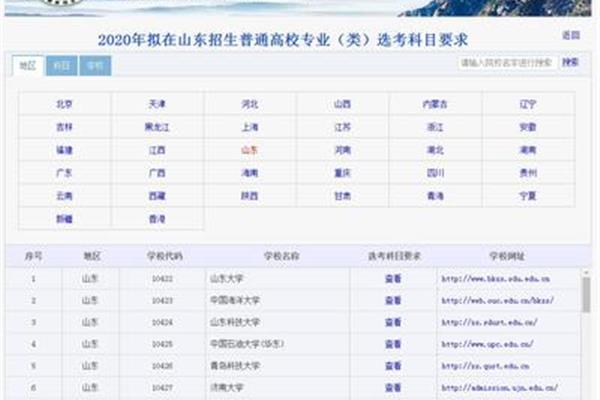Screen dimensions: 600x400
Task: Choose 天津 in the region grid
Action: [157, 104]
